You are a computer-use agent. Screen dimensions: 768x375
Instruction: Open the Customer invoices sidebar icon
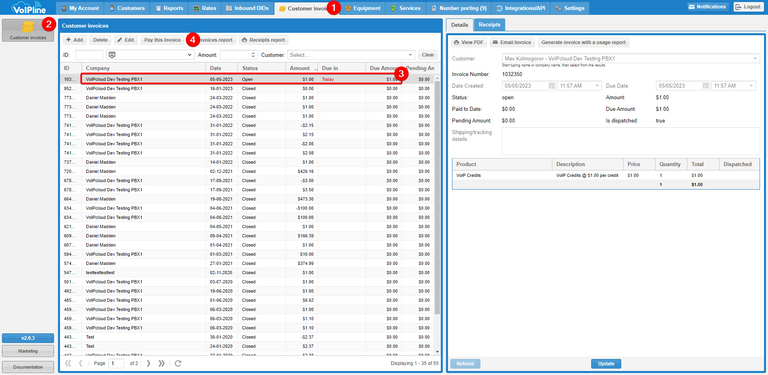coord(28,30)
